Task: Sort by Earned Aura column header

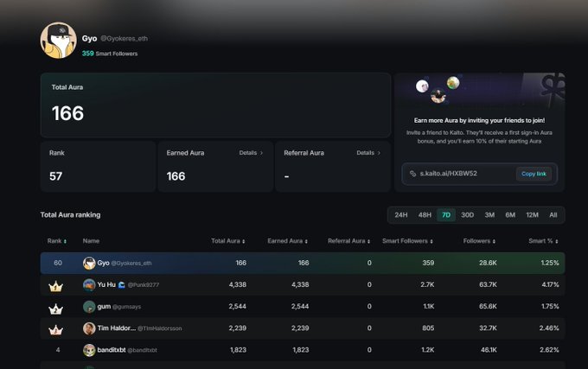Action: 288,241
